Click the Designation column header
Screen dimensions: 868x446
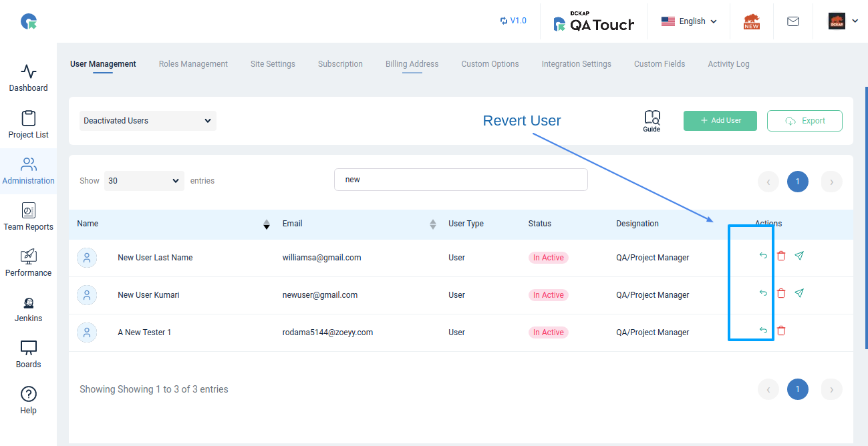[x=637, y=224]
